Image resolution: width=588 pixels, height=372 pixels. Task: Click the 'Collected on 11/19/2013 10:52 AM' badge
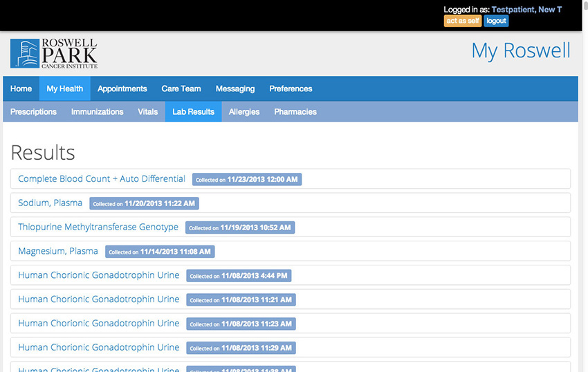pyautogui.click(x=240, y=227)
